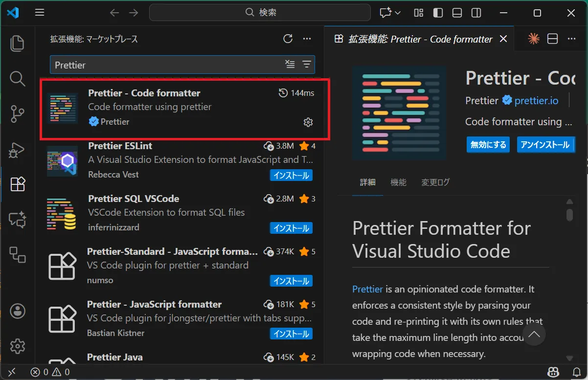Clear the extension search results
588x380 pixels.
click(290, 64)
